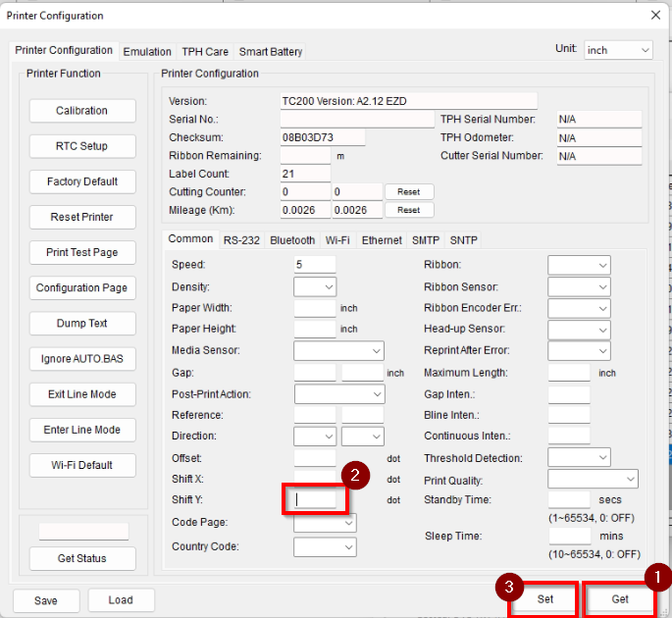Viewport: 672px width, 618px height.
Task: Click the Shift Y input field
Action: point(315,499)
